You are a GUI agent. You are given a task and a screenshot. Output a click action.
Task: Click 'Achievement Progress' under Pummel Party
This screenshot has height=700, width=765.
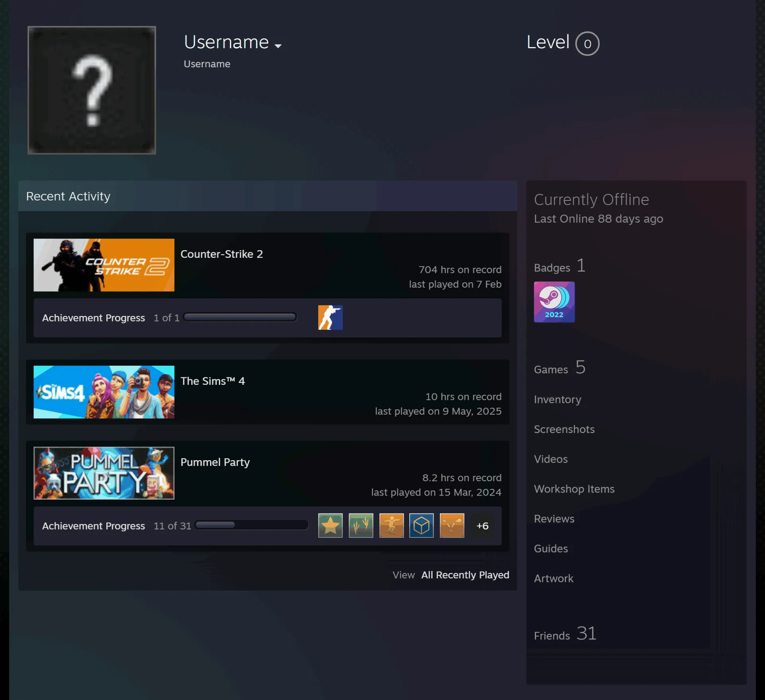point(94,526)
